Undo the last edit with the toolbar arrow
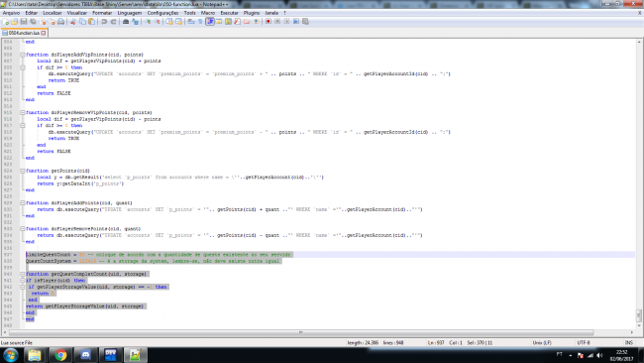The image size is (644, 363). pyautogui.click(x=104, y=22)
